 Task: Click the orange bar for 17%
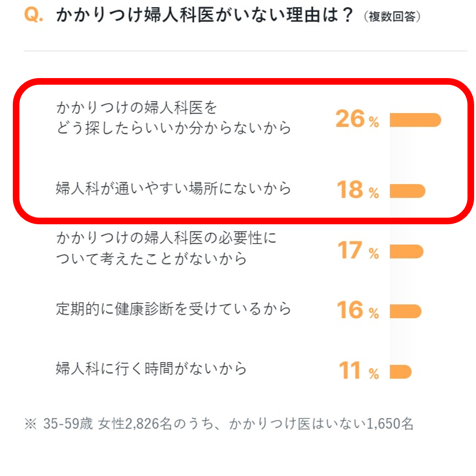pyautogui.click(x=406, y=252)
